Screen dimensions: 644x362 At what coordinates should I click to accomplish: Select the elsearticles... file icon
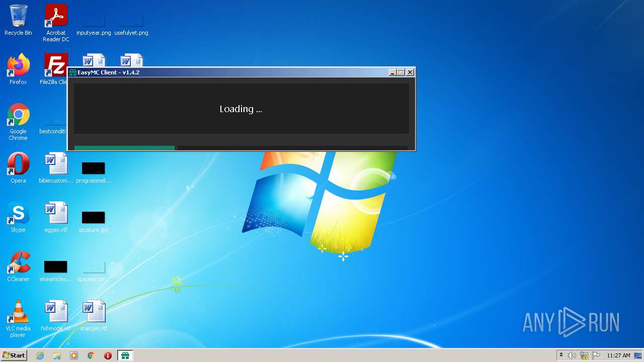tap(56, 270)
